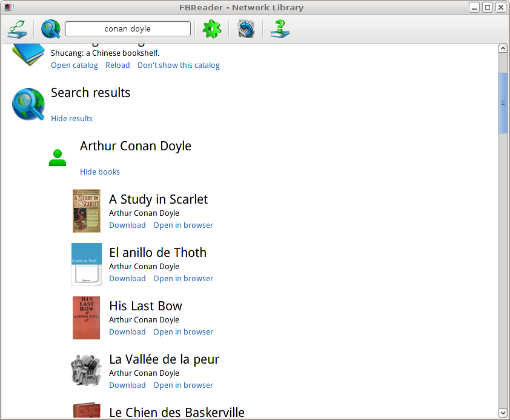Click the Shucang catalog book stack icon
The width and height of the screenshot is (510, 420).
pyautogui.click(x=28, y=55)
